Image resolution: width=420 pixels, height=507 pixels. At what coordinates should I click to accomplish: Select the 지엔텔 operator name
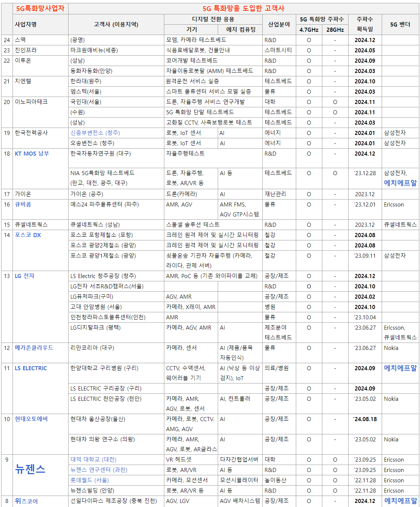point(23,81)
